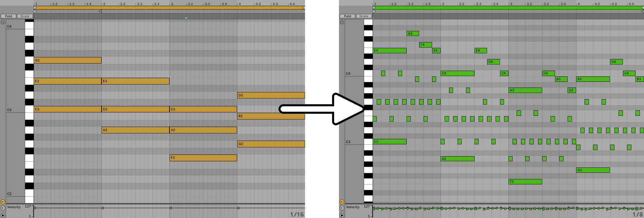This screenshot has width=644, height=218.
Task: Select the G3 note in the orange clip
Action: click(x=68, y=60)
